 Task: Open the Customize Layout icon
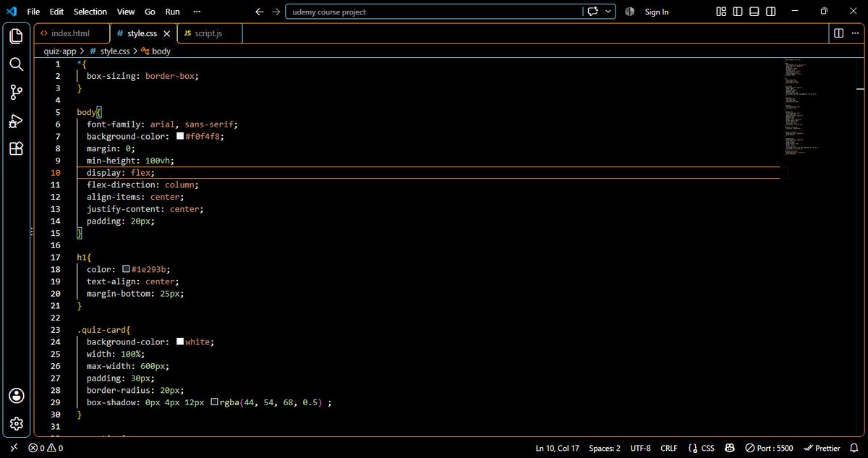721,12
